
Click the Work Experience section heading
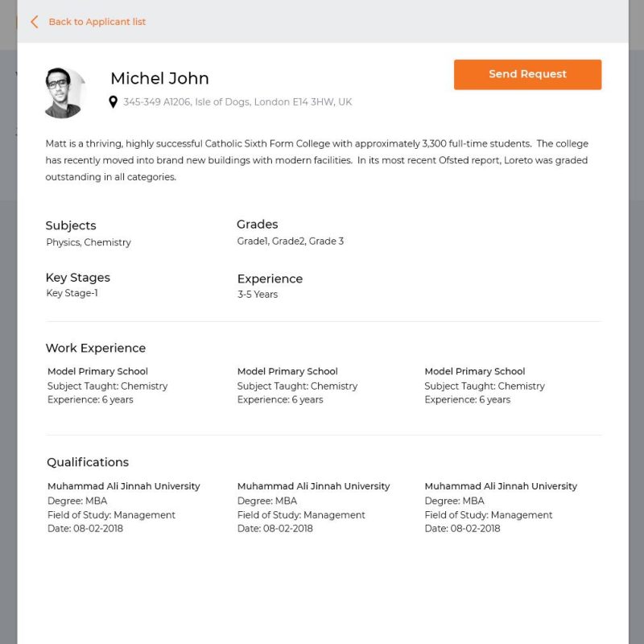pyautogui.click(x=96, y=348)
